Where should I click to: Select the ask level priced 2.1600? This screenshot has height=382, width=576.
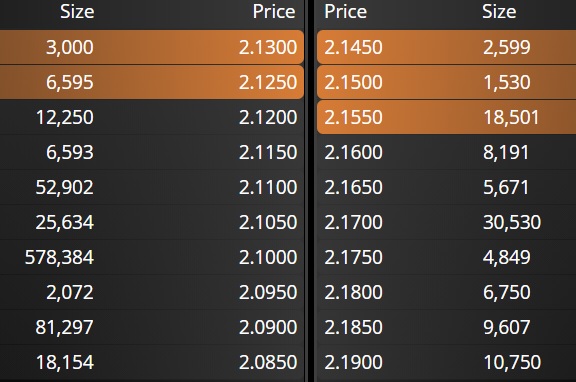coord(446,152)
